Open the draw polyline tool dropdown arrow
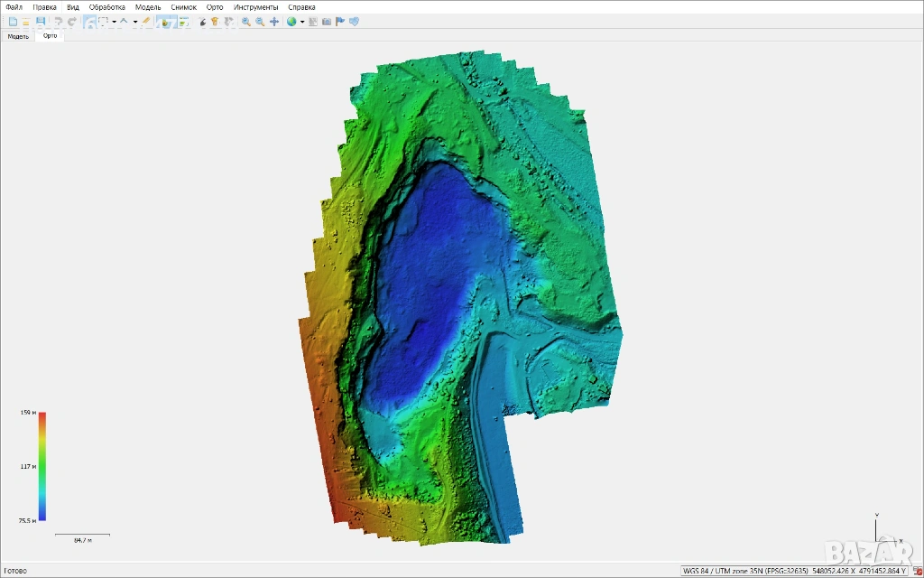Image resolution: width=924 pixels, height=578 pixels. coord(134,22)
